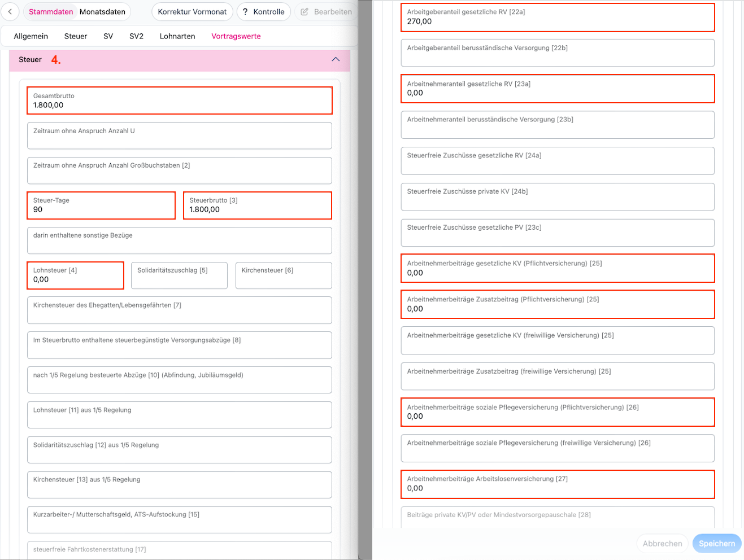The height and width of the screenshot is (560, 744).
Task: Select the Stammdaten toggle
Action: click(51, 11)
